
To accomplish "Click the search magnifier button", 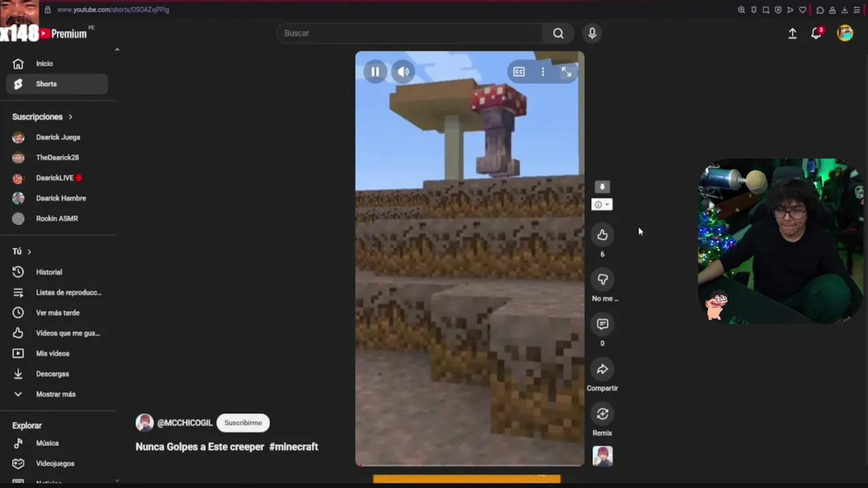I will tap(558, 33).
